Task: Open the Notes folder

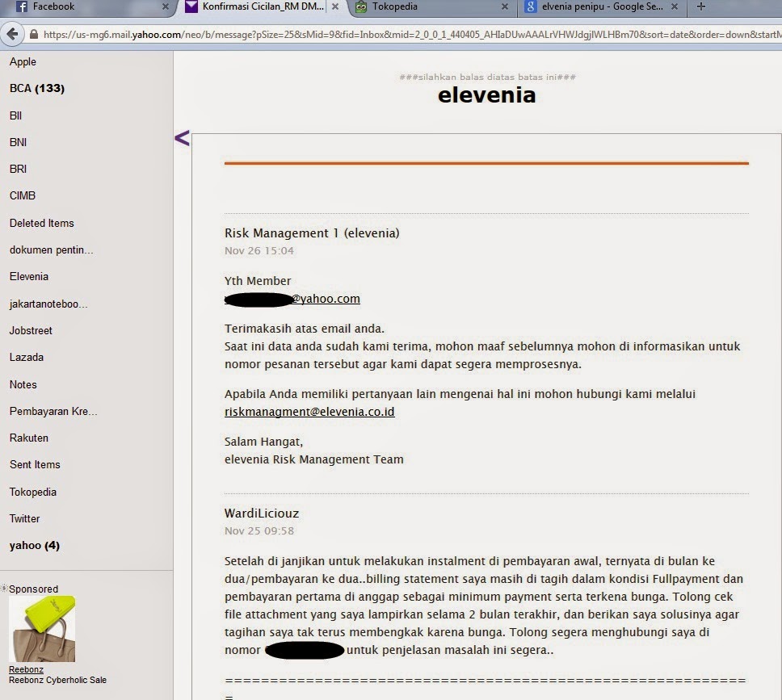Action: tap(23, 384)
